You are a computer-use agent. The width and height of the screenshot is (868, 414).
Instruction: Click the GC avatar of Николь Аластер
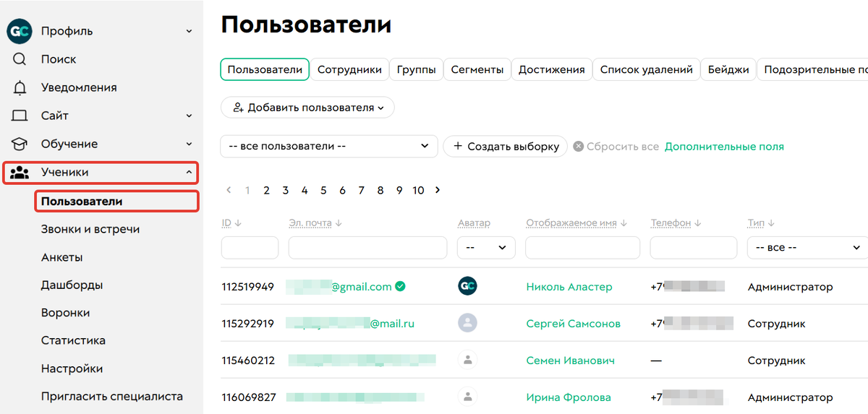[x=467, y=286]
